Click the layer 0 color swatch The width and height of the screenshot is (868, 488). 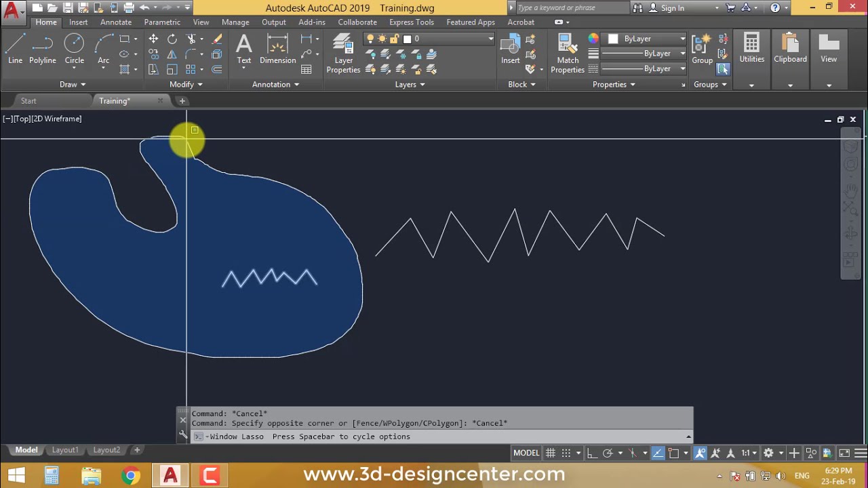pos(407,39)
